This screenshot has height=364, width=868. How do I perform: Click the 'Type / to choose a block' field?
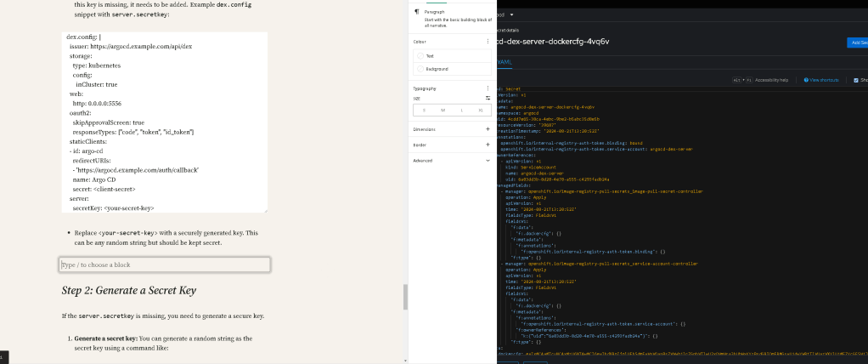165,264
